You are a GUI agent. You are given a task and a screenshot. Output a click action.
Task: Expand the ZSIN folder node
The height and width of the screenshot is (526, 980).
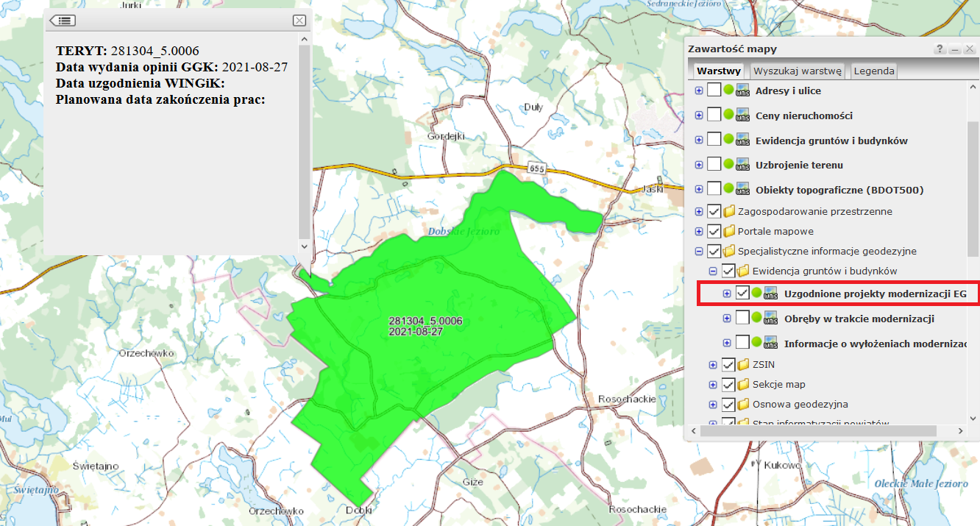(713, 364)
